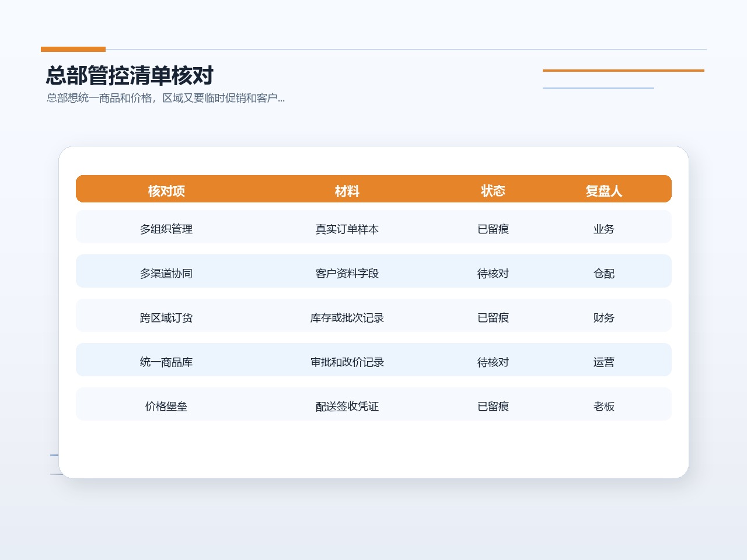Click the 审批和改价记录 material cell
Screen dimensions: 747x560
click(x=347, y=362)
